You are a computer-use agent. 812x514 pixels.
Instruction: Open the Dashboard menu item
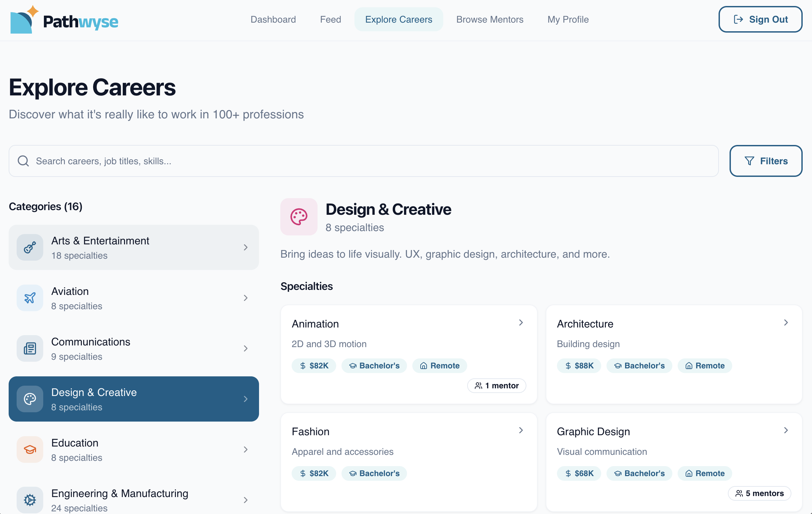click(273, 19)
